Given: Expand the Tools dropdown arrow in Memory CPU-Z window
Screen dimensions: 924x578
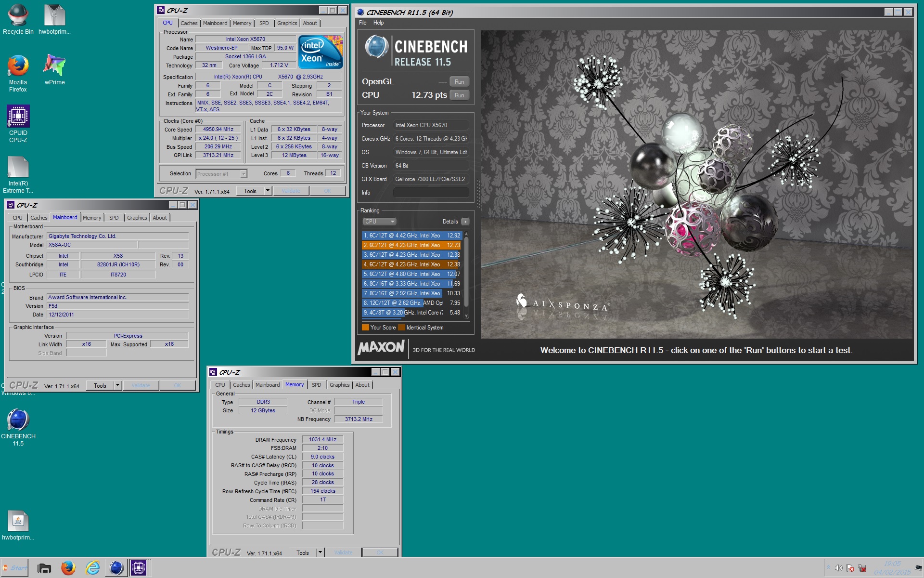Looking at the screenshot, I should click(x=320, y=553).
